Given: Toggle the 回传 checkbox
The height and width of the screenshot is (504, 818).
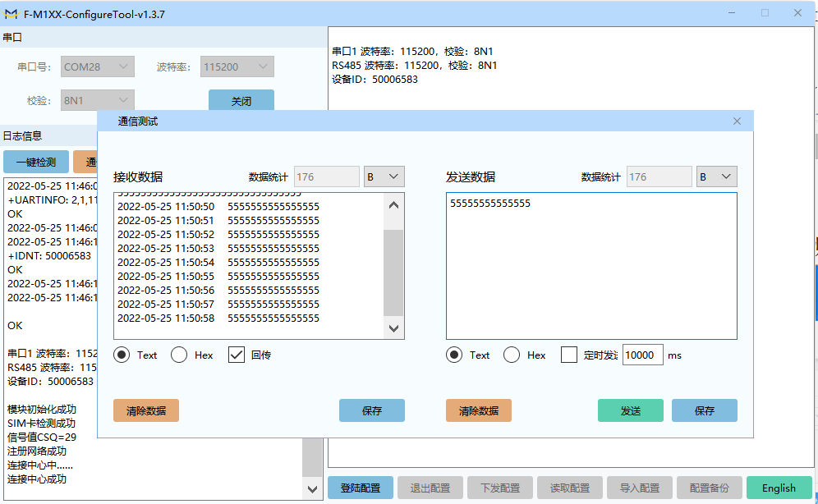Looking at the screenshot, I should pyautogui.click(x=237, y=355).
